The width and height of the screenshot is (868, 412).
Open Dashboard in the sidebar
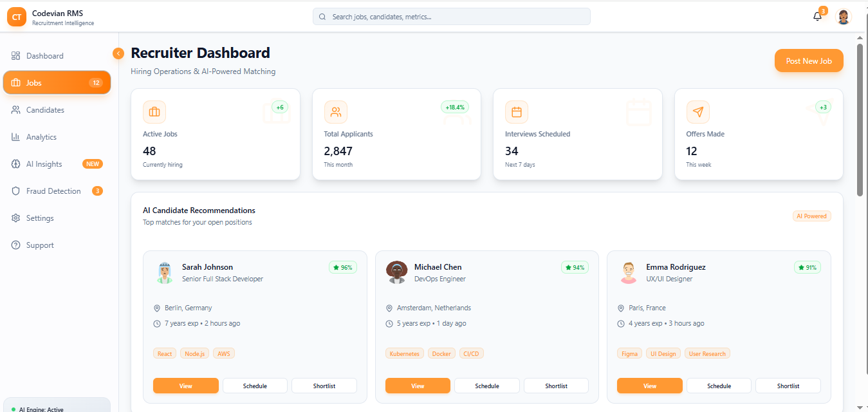coord(45,56)
